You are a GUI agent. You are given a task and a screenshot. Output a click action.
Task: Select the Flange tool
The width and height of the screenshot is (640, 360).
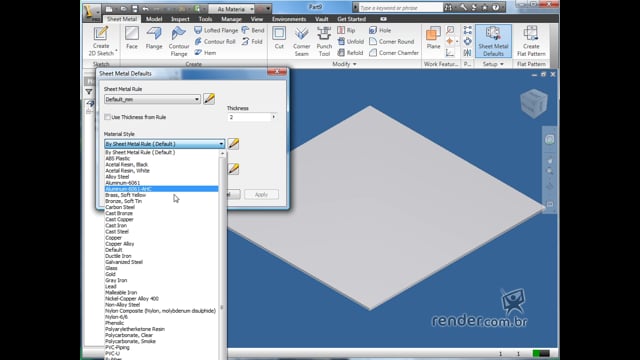[x=154, y=38]
